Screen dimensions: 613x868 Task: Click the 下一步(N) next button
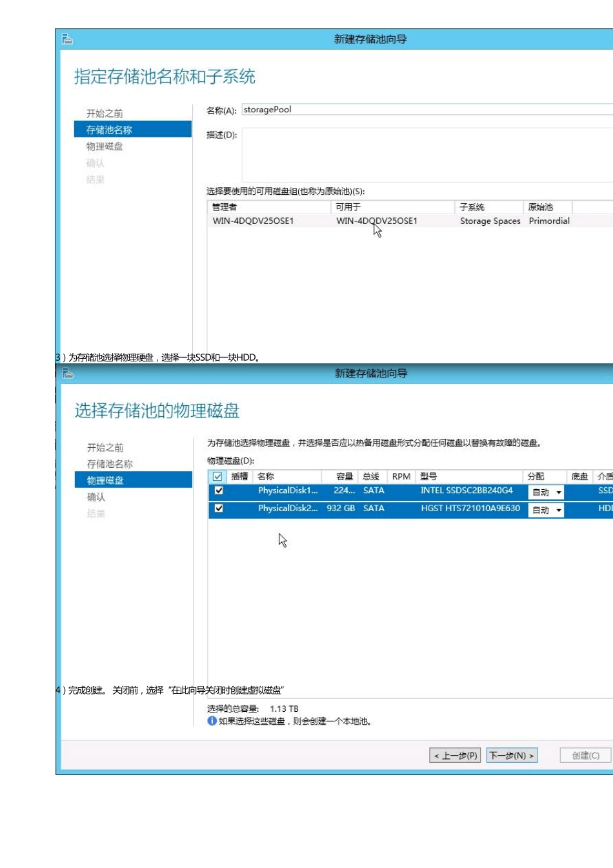[512, 755]
